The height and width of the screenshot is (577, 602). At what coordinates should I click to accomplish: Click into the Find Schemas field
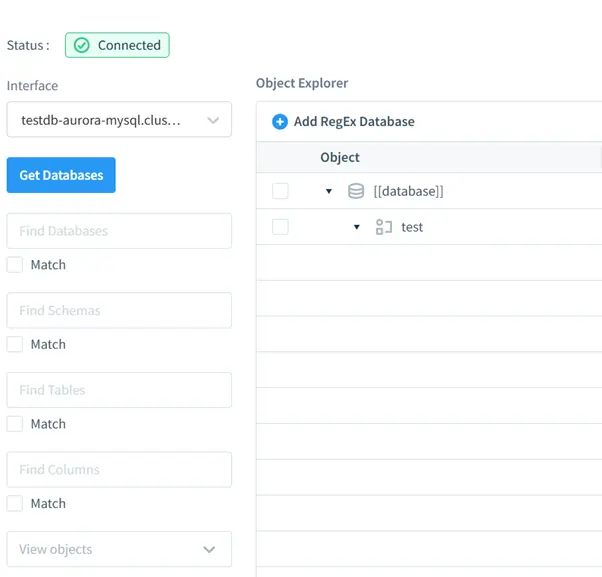tap(119, 310)
